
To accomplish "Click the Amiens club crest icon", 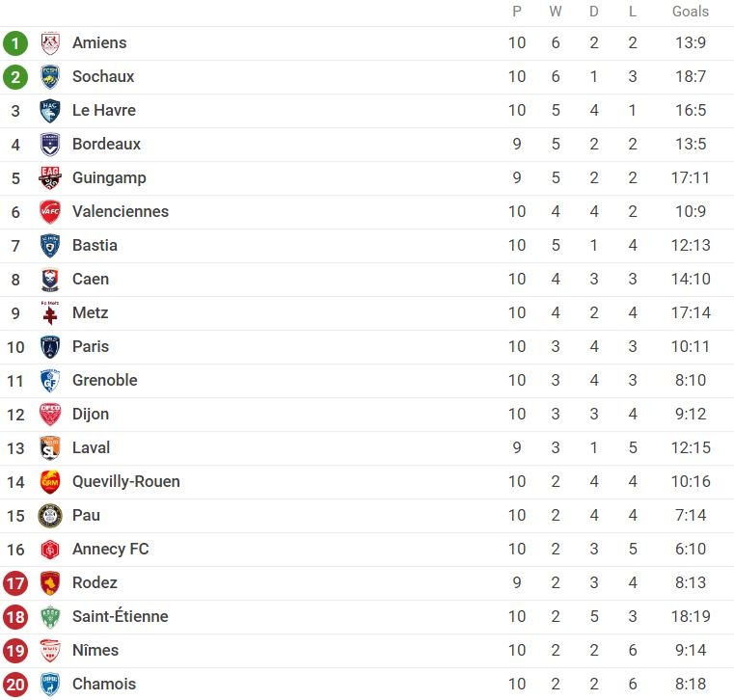I will click(50, 43).
